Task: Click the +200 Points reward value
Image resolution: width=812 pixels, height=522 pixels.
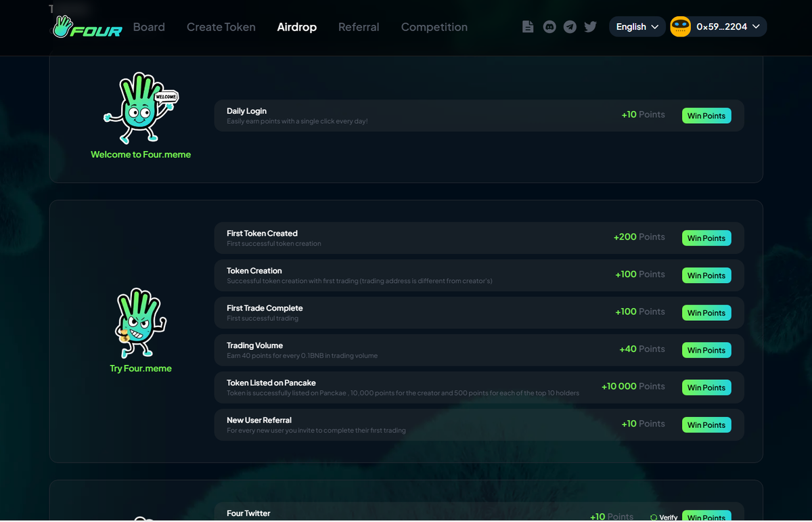Action: [639, 237]
